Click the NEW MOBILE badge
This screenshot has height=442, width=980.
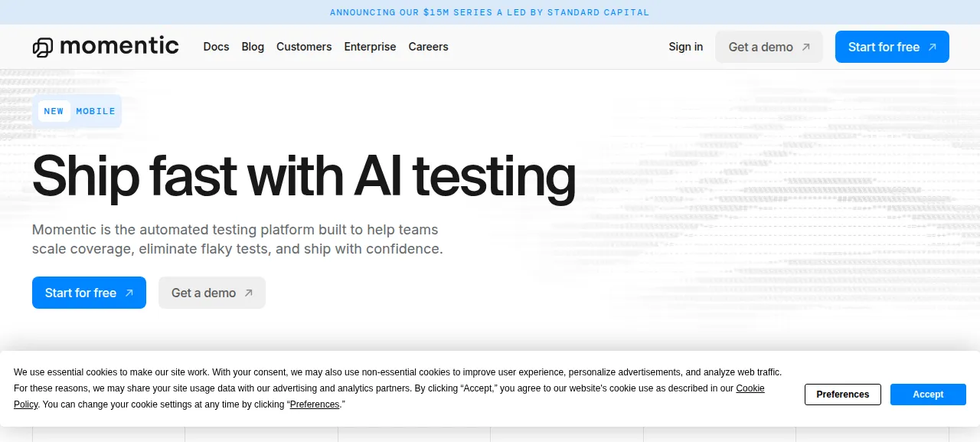[x=77, y=111]
